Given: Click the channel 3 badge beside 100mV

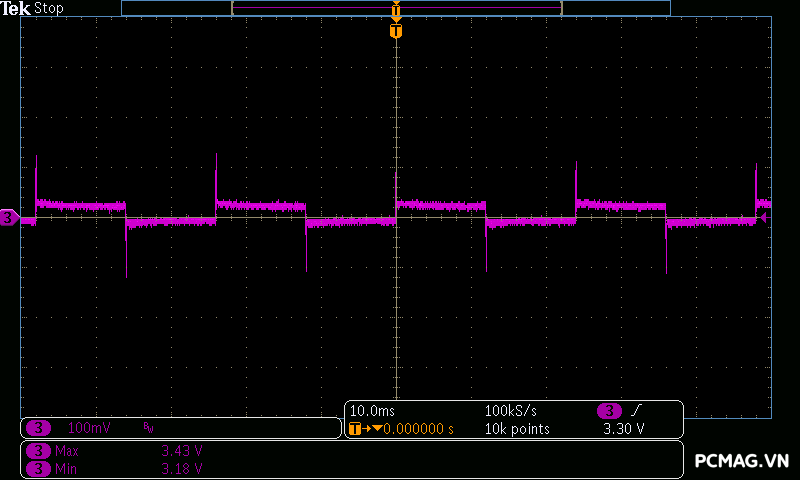Looking at the screenshot, I should click(38, 428).
